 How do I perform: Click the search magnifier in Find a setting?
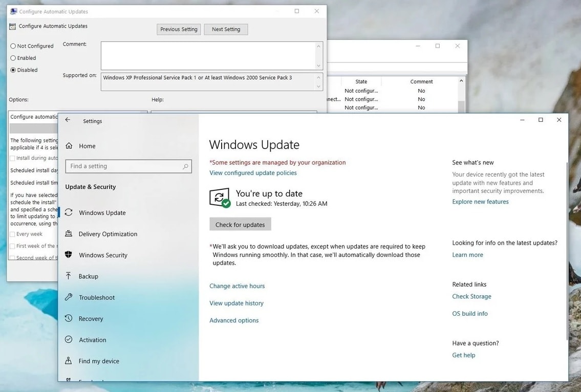coord(185,166)
